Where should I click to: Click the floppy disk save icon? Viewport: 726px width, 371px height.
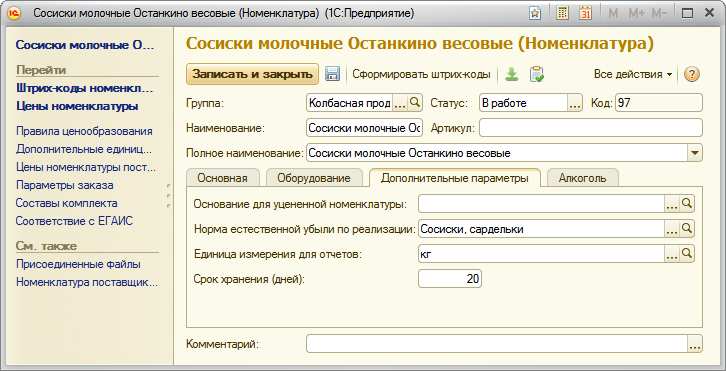(x=332, y=74)
